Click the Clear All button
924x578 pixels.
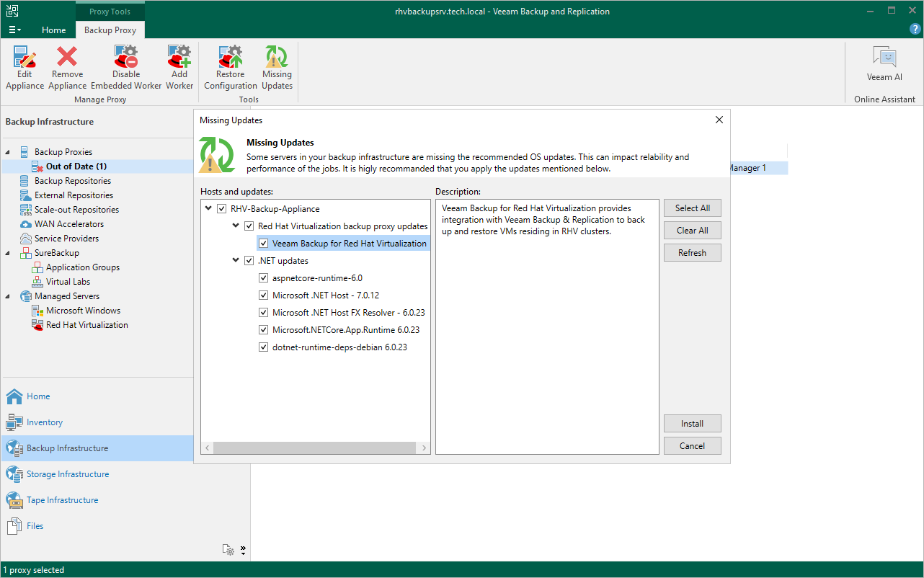tap(693, 231)
